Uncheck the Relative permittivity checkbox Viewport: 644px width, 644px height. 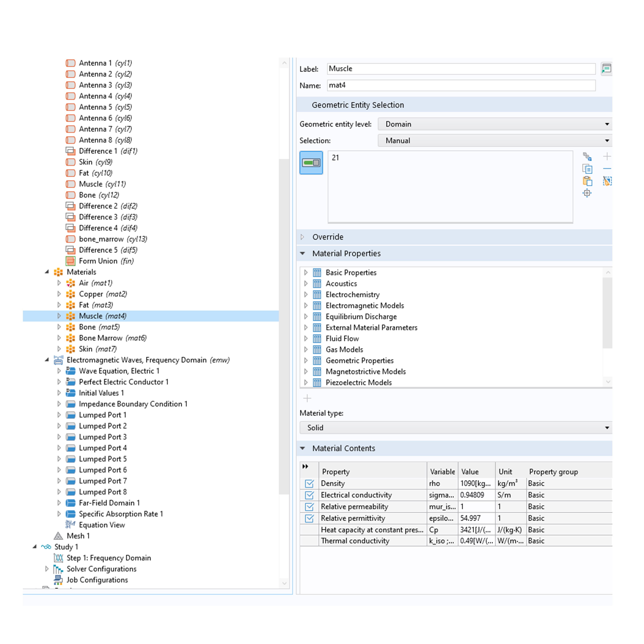pos(309,518)
